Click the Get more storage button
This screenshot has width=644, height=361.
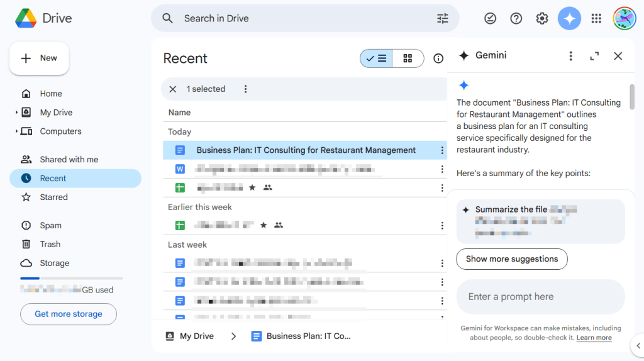tap(69, 314)
